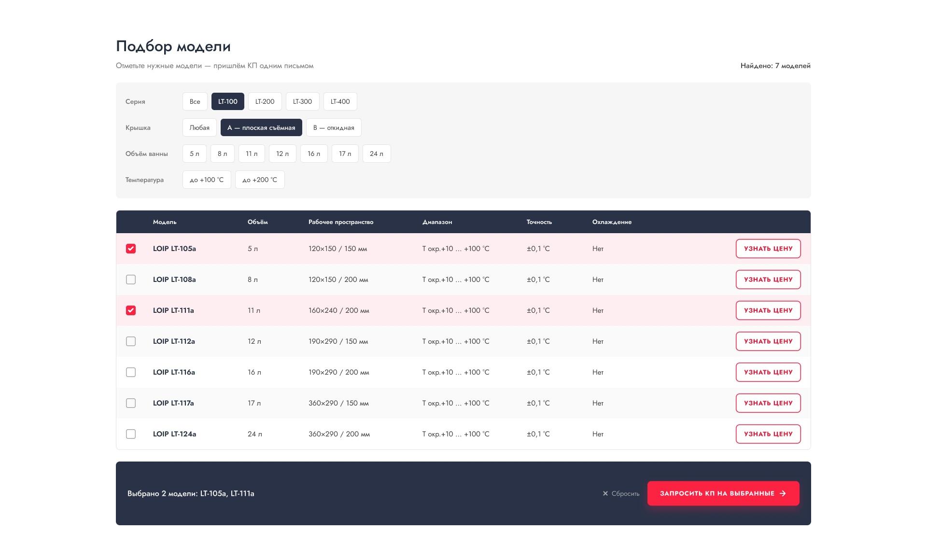The image size is (927, 560).
Task: Click the Точность column header
Action: pos(539,222)
